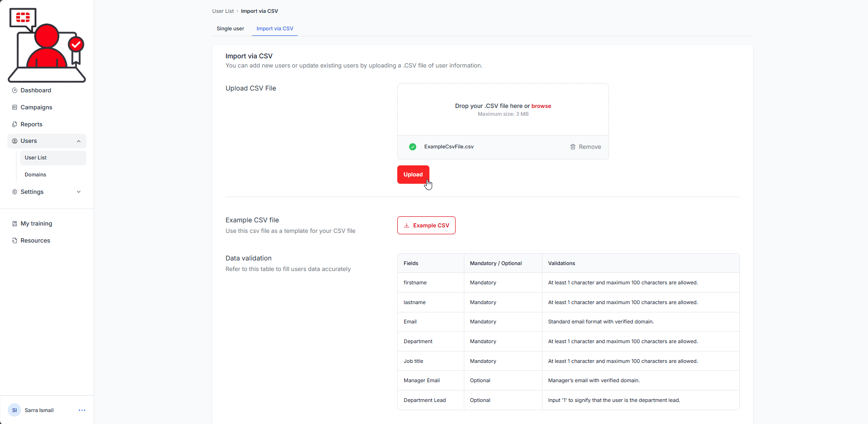Click User List in the breadcrumb
868x424 pixels.
[x=223, y=11]
